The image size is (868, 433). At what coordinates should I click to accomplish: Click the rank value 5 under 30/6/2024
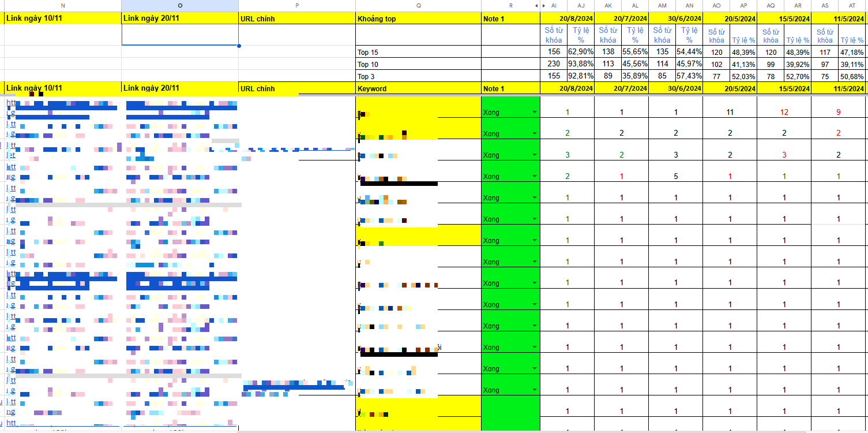(675, 176)
